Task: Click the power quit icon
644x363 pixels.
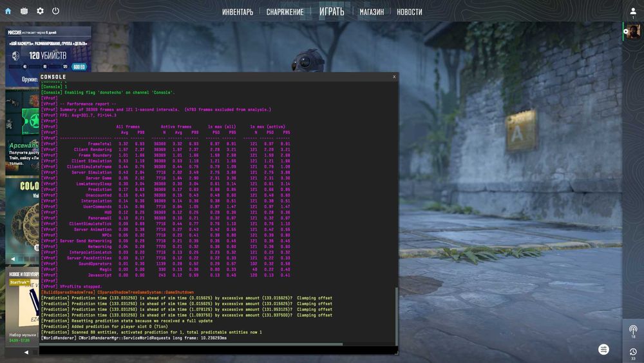Action: [x=55, y=11]
